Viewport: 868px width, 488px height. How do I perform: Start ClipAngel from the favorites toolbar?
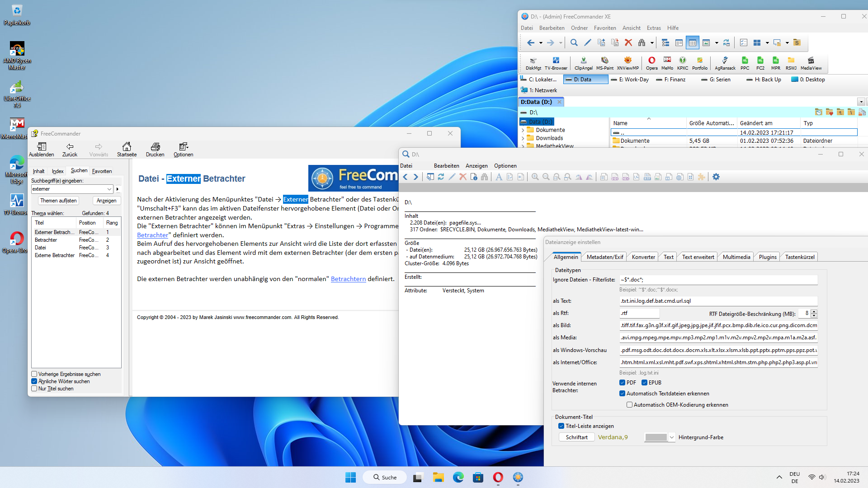[x=583, y=63]
